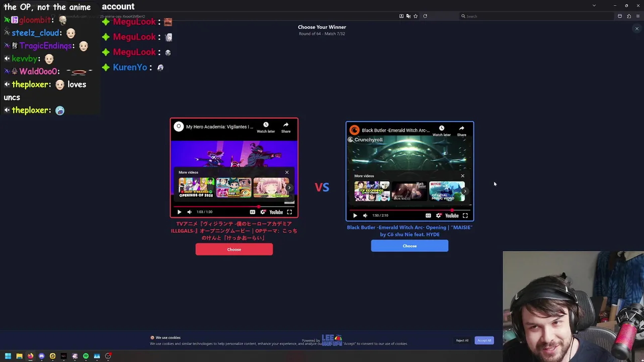644x362 pixels.
Task: Toggle captions on Black Butler video
Action: (x=428, y=216)
